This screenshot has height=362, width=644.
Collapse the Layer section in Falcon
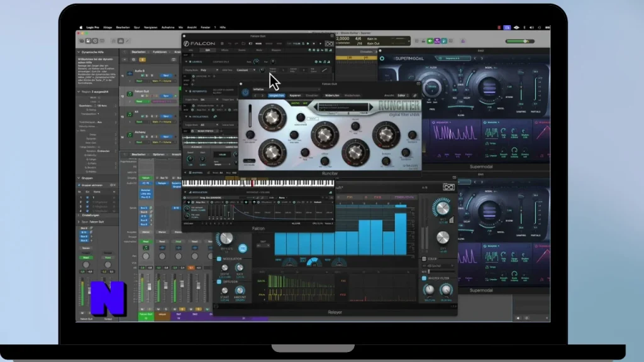pos(186,62)
